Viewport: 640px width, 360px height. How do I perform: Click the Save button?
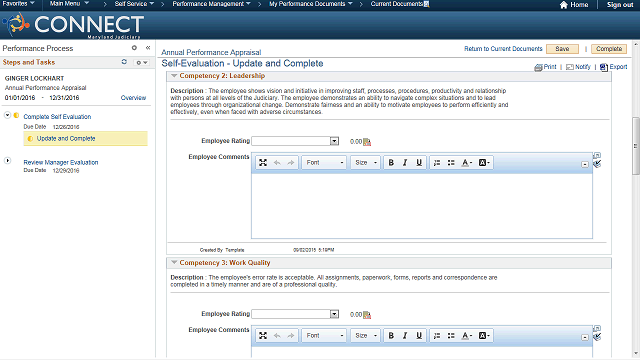pos(562,49)
